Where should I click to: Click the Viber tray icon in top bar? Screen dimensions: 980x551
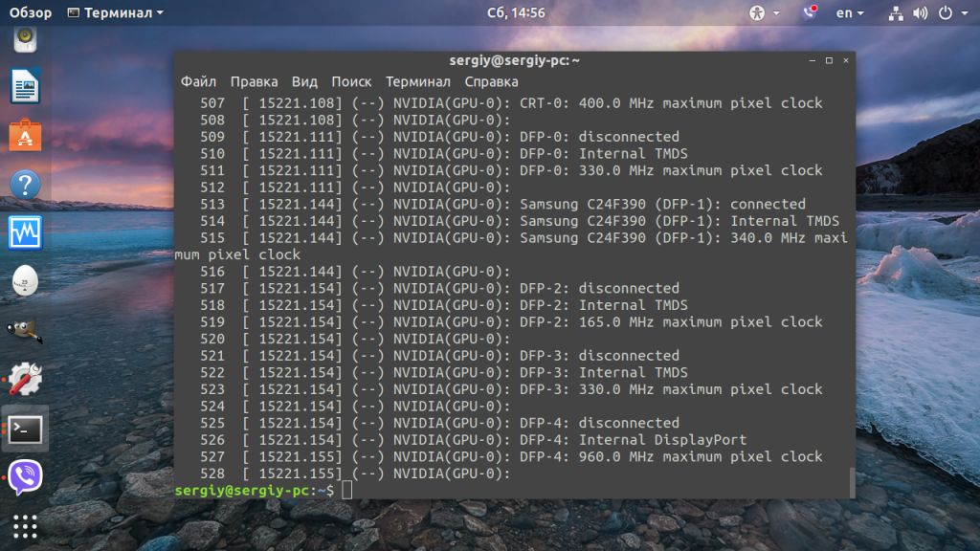click(811, 13)
